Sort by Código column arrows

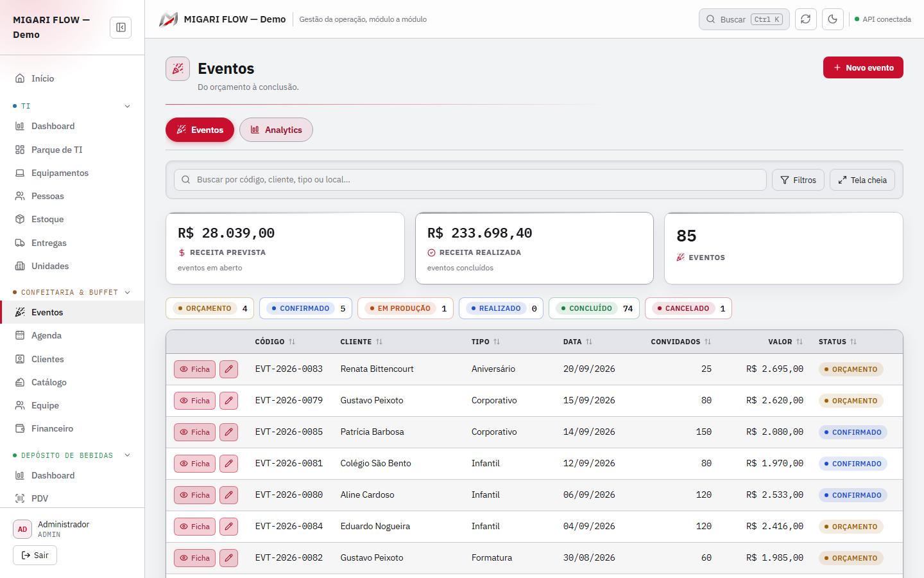coord(292,342)
